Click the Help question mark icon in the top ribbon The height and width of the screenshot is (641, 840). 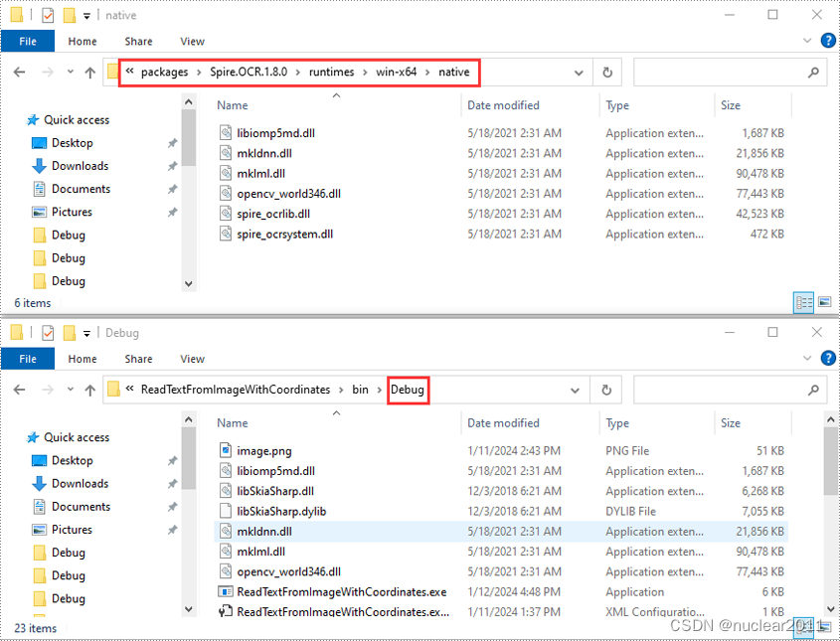(827, 41)
